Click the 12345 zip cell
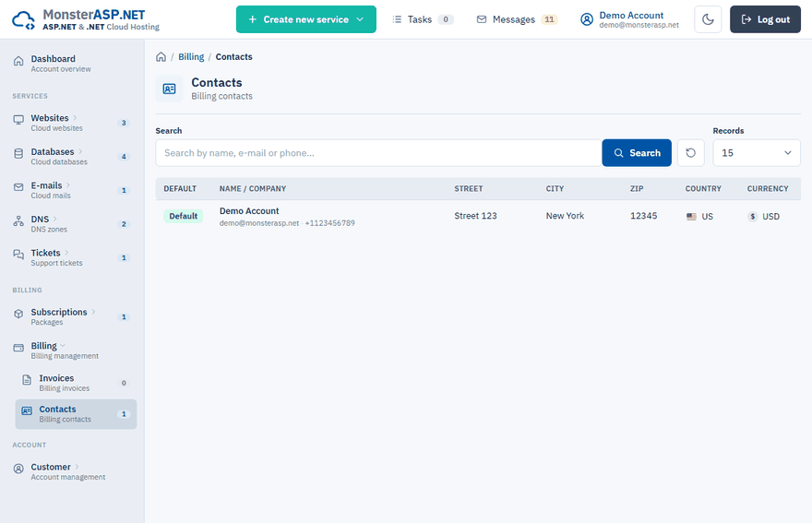The image size is (812, 523). click(x=644, y=216)
